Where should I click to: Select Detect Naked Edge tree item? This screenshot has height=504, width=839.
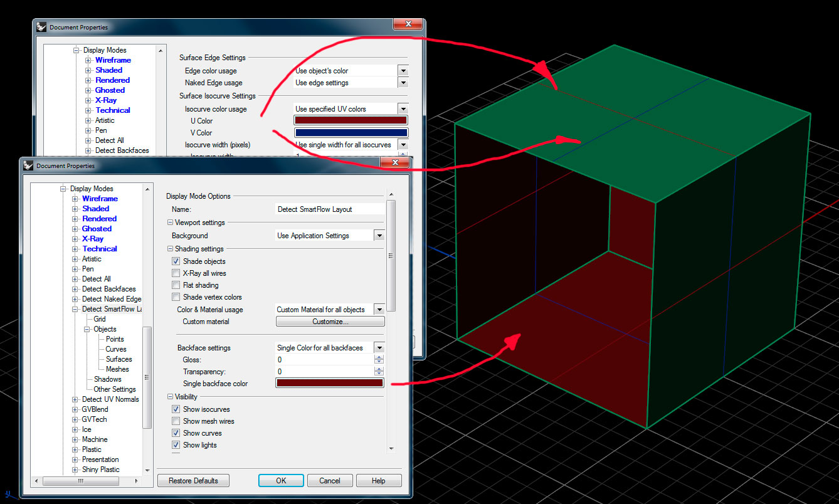pos(112,299)
